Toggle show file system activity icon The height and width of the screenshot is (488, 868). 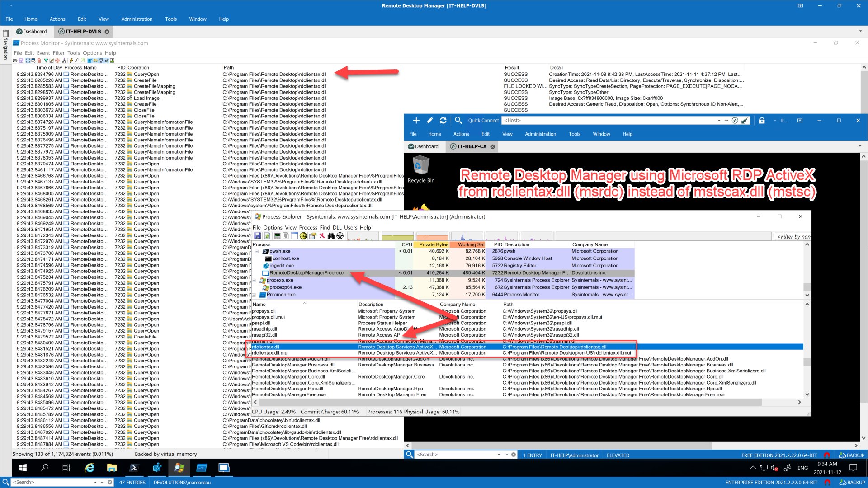click(x=95, y=61)
